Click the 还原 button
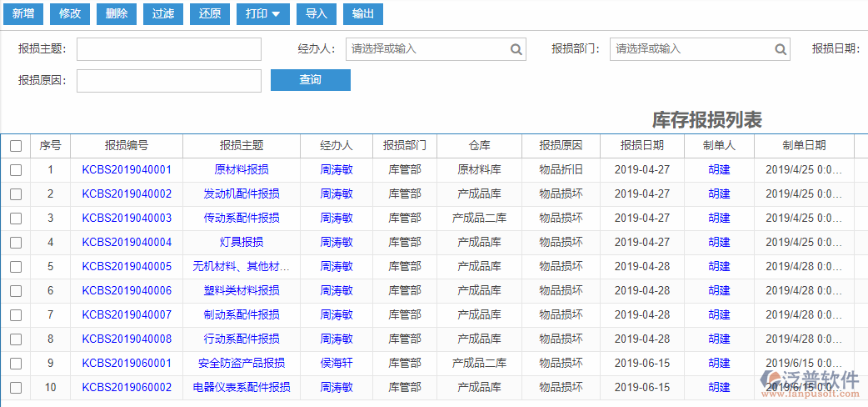Image resolution: width=868 pixels, height=407 pixels. (x=209, y=14)
